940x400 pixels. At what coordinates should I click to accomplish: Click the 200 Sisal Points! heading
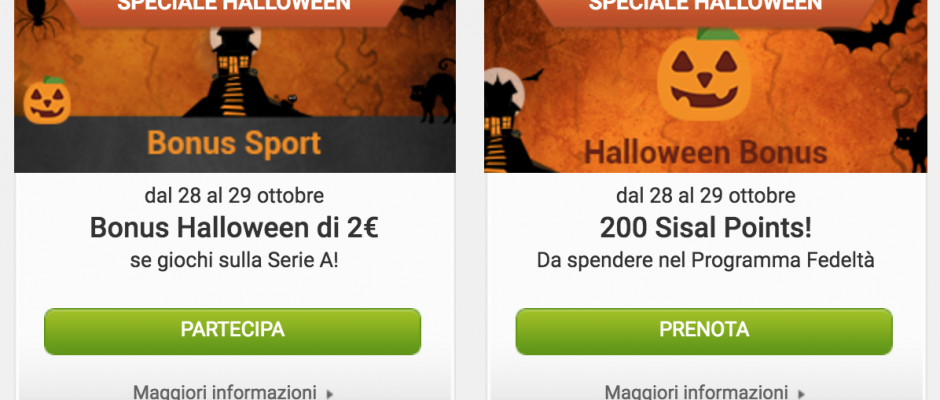[706, 228]
